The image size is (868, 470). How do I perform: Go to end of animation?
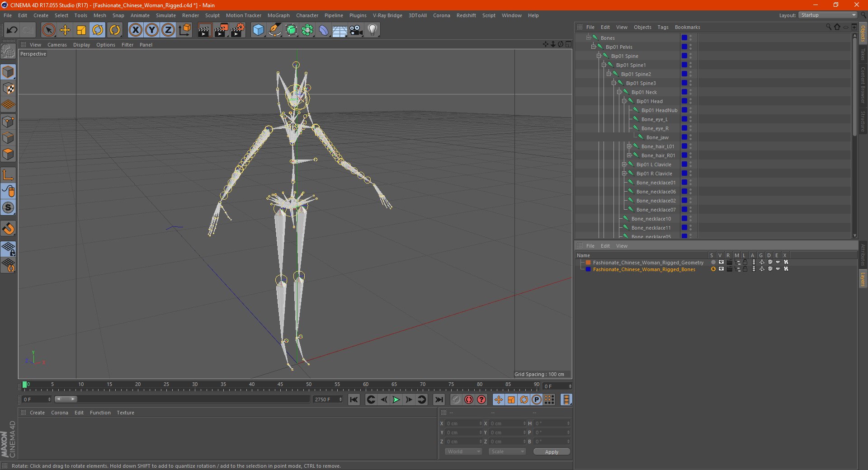tap(439, 399)
